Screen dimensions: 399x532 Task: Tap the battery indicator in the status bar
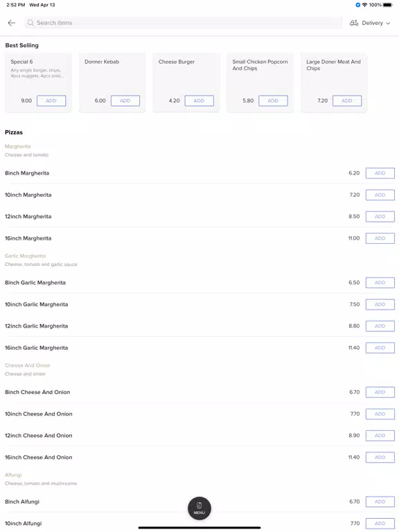388,5
